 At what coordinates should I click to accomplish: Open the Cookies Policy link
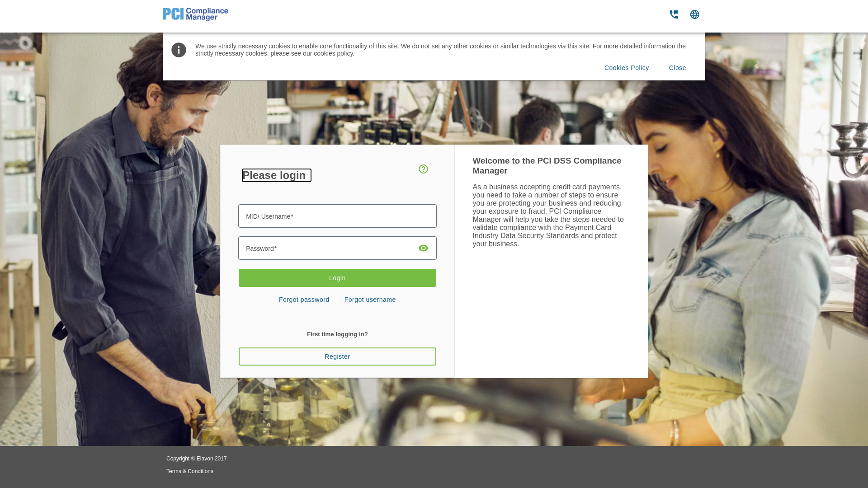point(627,68)
